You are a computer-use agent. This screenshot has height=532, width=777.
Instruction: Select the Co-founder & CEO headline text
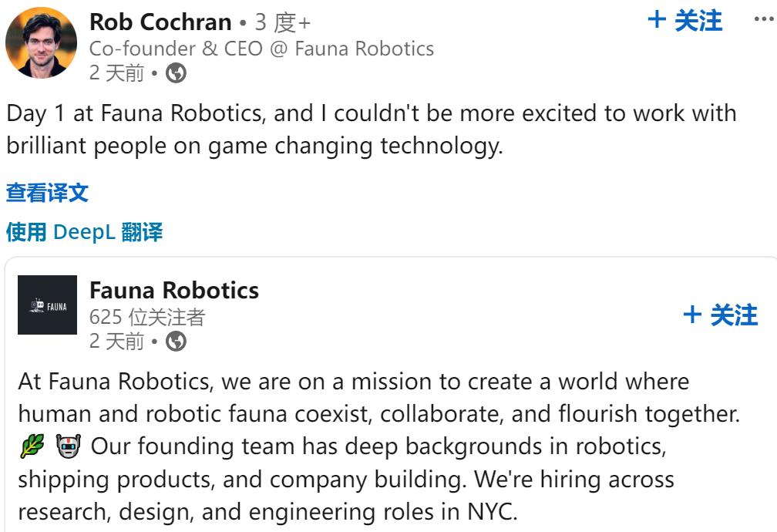[x=261, y=49]
